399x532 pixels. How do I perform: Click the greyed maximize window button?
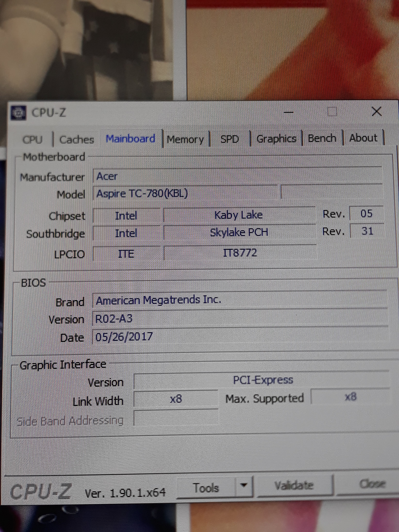click(332, 112)
